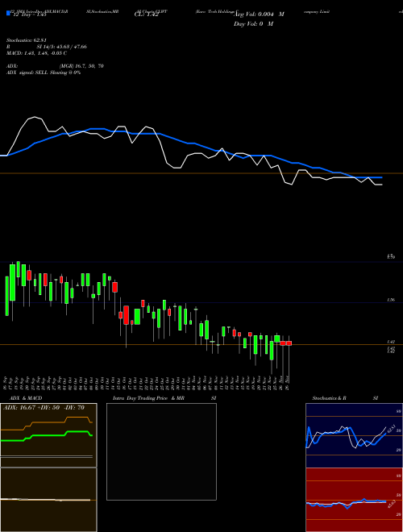Click the 1.56 price axis label
This screenshot has height=532, width=403.
pos(391,301)
